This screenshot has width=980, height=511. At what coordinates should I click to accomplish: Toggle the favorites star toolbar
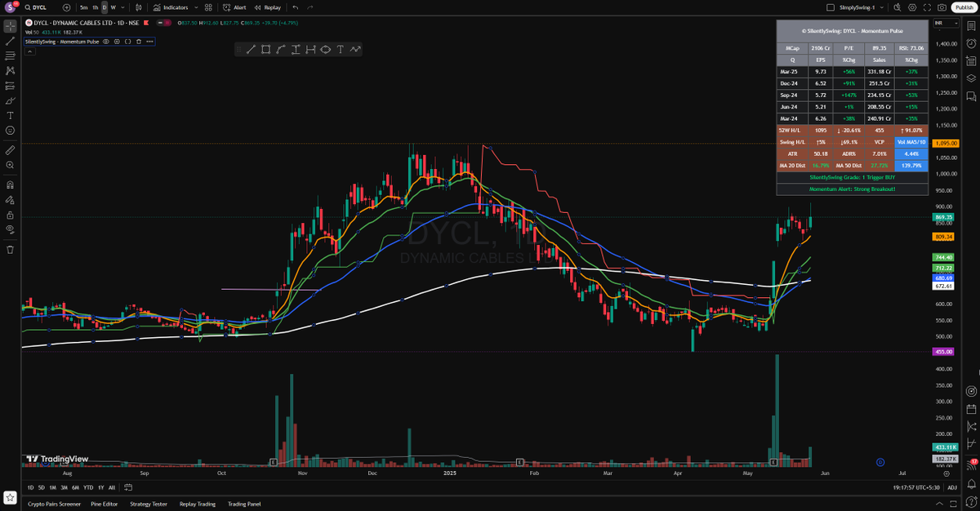tap(10, 497)
